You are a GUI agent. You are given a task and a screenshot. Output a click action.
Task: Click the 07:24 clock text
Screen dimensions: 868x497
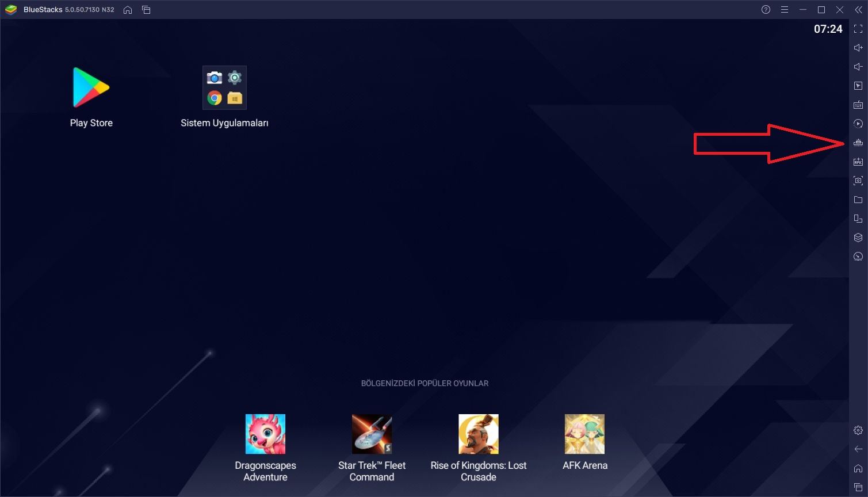pyautogui.click(x=828, y=29)
